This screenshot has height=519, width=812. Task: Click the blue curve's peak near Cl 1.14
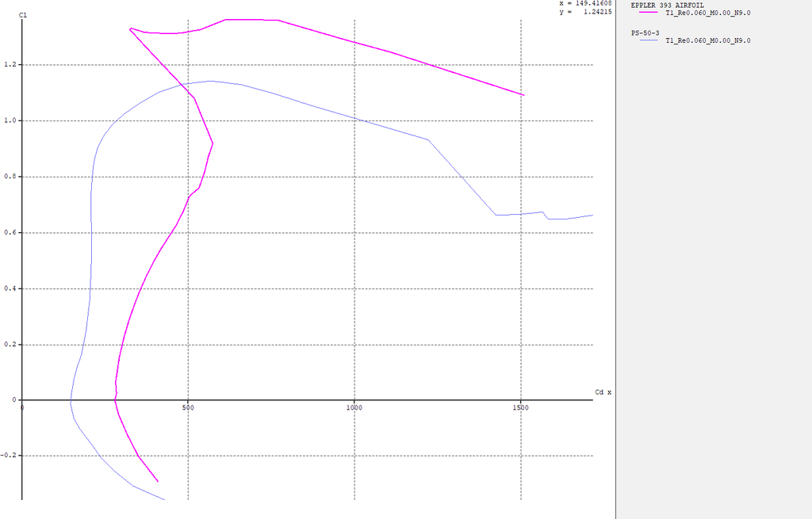[x=210, y=81]
